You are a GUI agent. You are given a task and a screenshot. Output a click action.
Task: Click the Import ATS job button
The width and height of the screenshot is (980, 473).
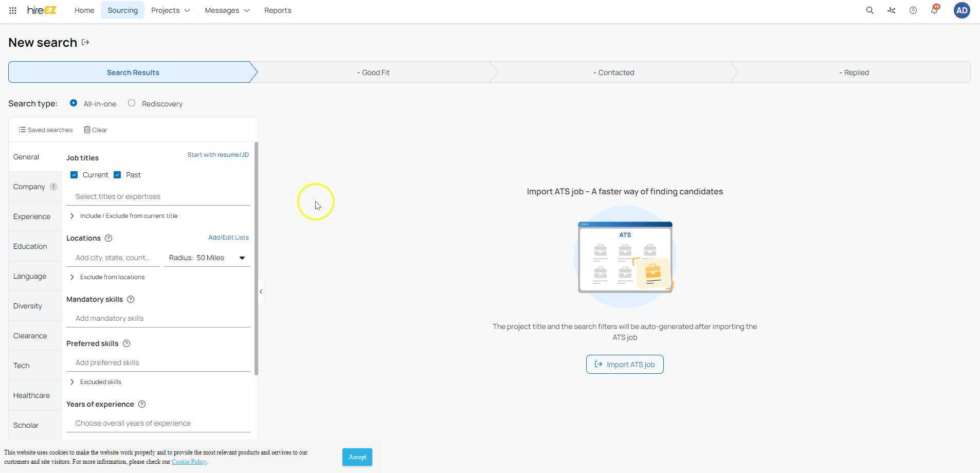pyautogui.click(x=624, y=364)
